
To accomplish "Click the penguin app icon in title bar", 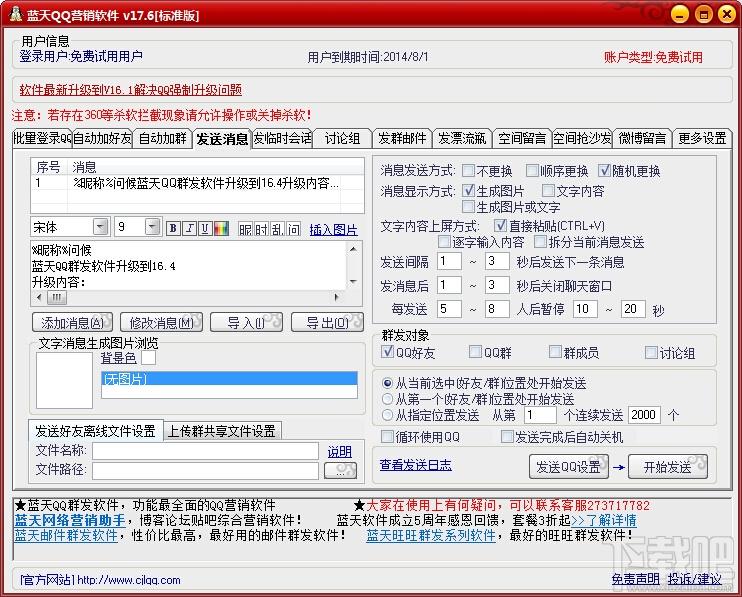I will click(x=16, y=14).
